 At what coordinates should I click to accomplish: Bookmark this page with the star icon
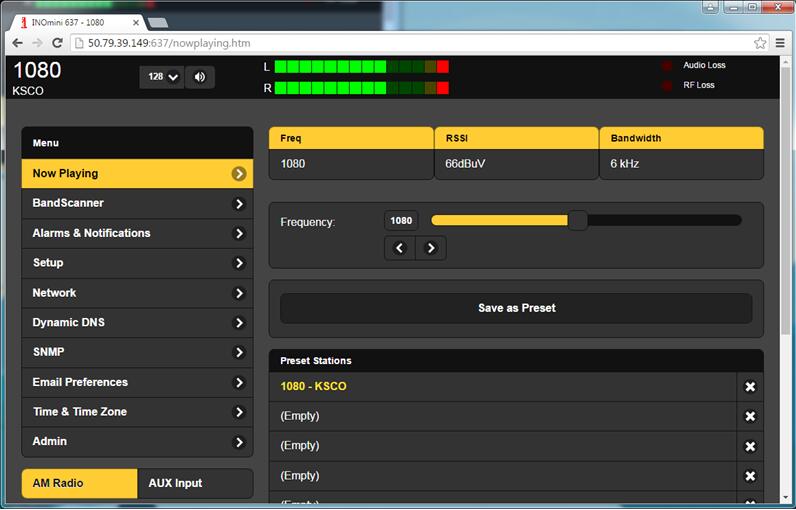760,43
